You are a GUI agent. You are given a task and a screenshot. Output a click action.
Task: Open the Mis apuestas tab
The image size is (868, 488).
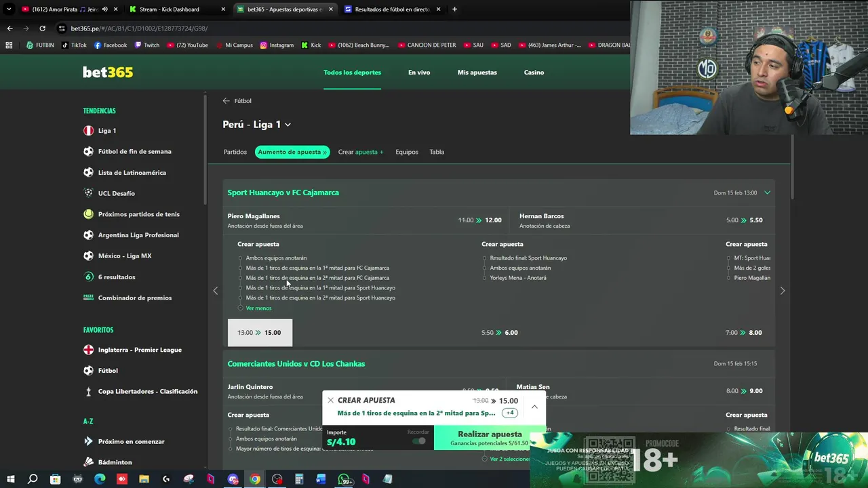tap(477, 73)
